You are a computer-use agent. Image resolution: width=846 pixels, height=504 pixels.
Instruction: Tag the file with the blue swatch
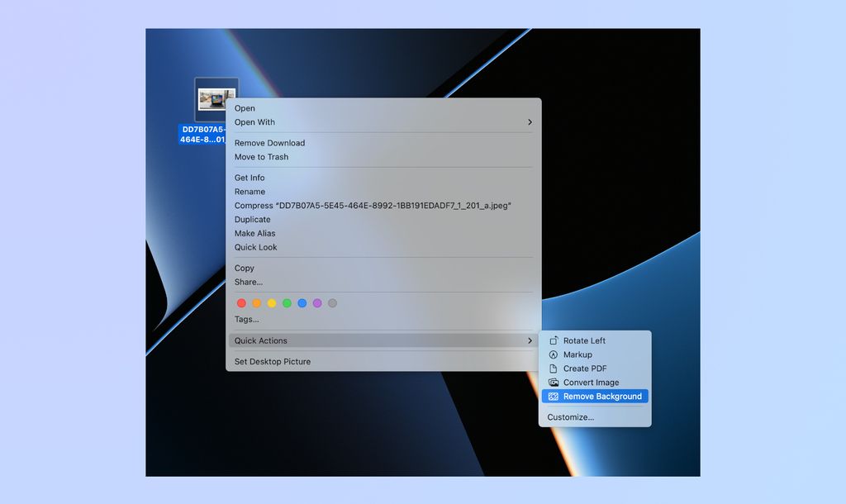pyautogui.click(x=302, y=302)
